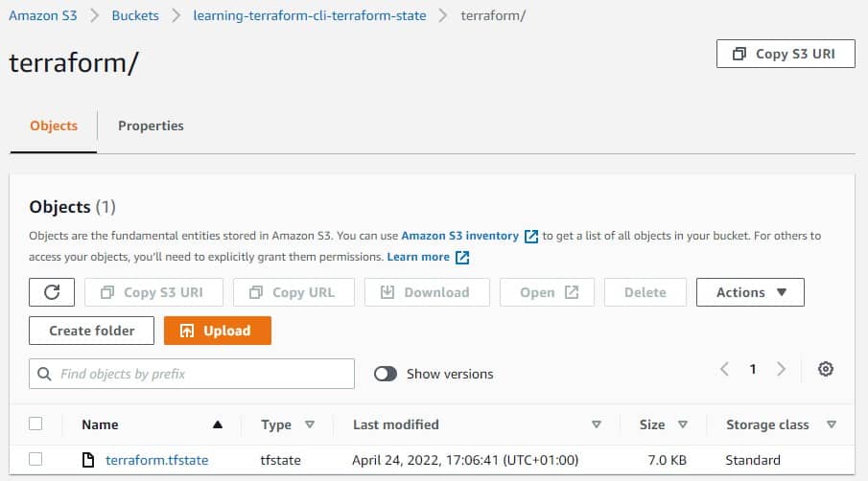Image resolution: width=868 pixels, height=481 pixels.
Task: Click the Find objects by prefix field
Action: pos(201,374)
